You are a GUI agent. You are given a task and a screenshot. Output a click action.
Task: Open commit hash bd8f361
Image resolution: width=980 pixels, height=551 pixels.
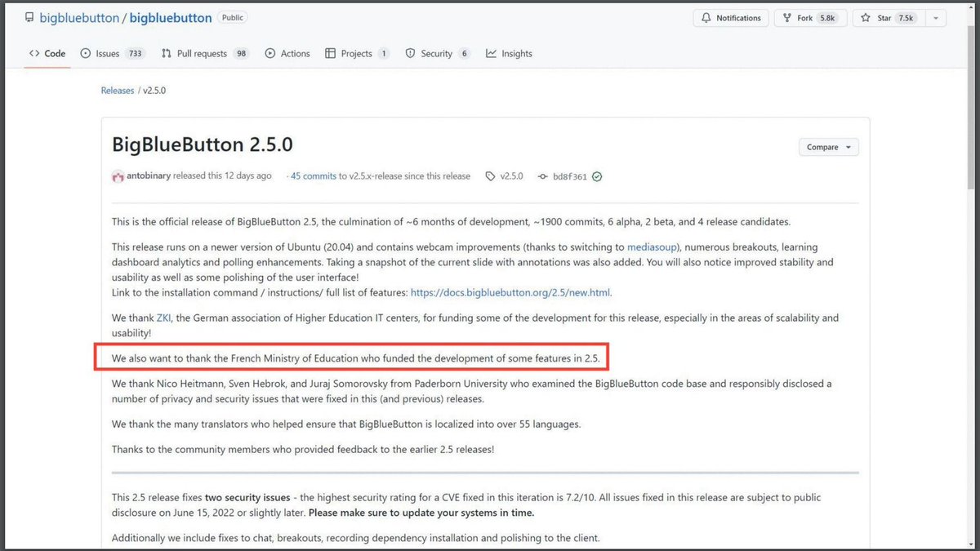[570, 176]
